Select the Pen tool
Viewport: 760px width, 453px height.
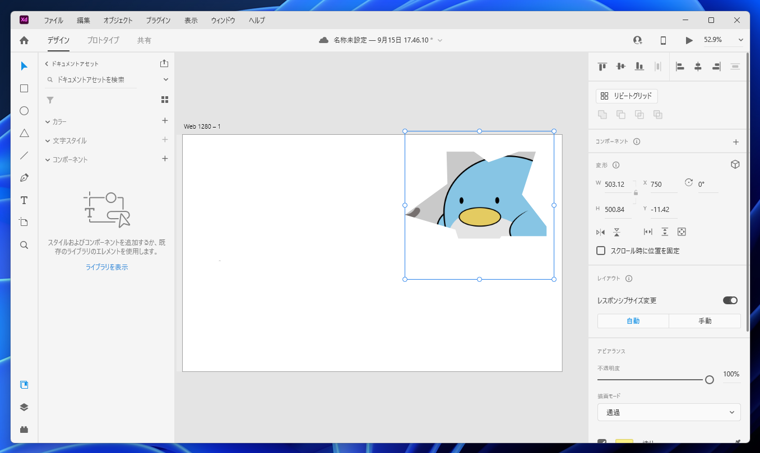[24, 178]
